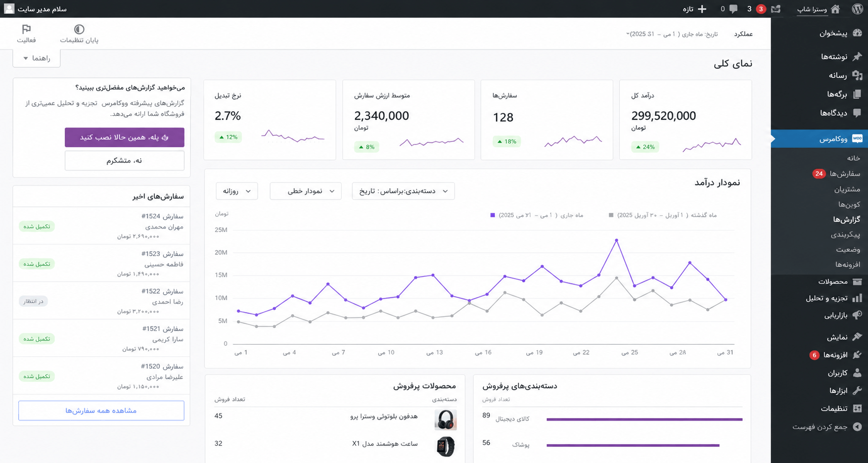Click the نرخ تبدیل summary card

tap(270, 120)
